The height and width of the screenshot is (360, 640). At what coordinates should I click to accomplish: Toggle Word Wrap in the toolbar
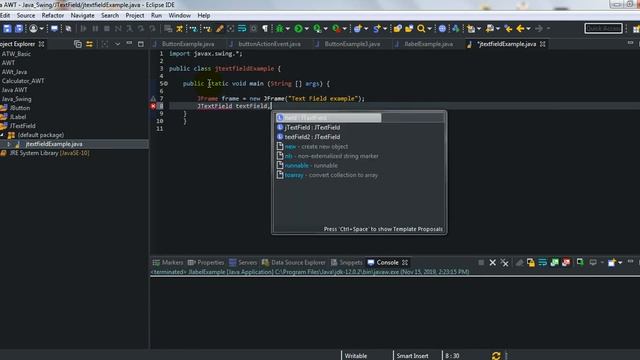click(242, 28)
